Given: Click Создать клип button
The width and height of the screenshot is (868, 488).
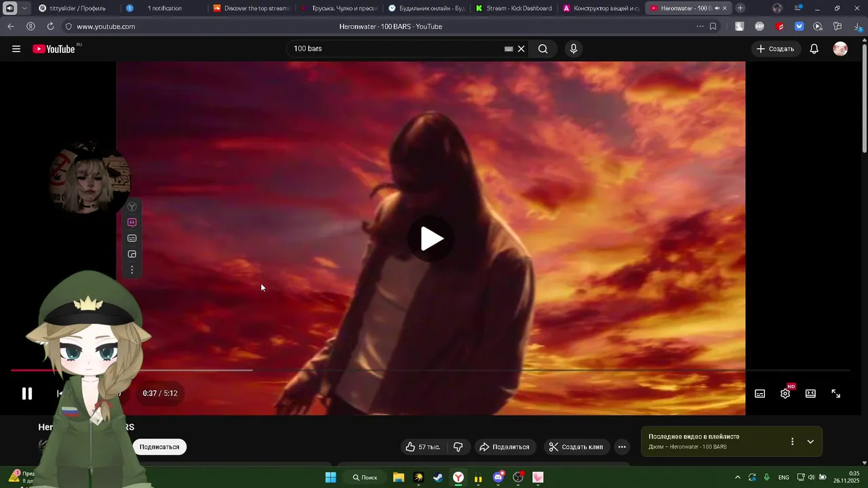Looking at the screenshot, I should (x=576, y=447).
